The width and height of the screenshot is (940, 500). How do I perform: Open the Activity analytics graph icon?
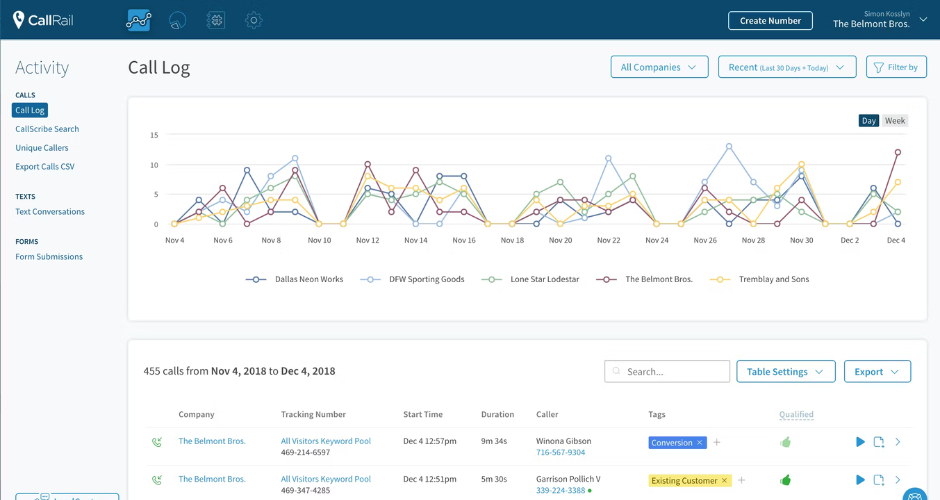138,20
